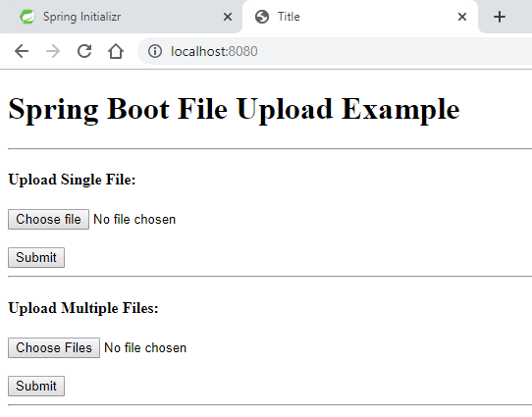Click 'No file chosen' text beside Choose file
Screen dimensions: 532x417
134,220
